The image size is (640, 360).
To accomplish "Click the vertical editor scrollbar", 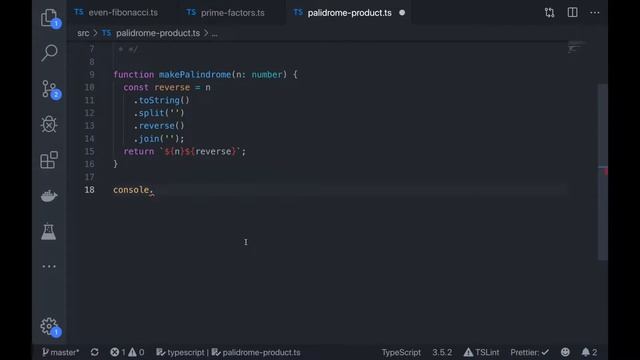I will coord(603,171).
